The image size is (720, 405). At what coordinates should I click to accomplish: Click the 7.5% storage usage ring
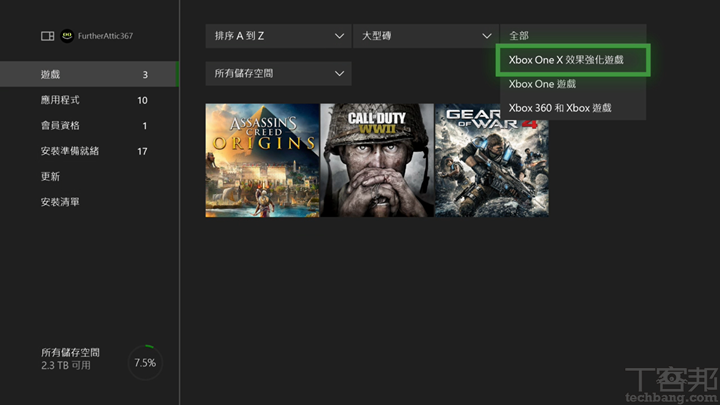[x=145, y=363]
